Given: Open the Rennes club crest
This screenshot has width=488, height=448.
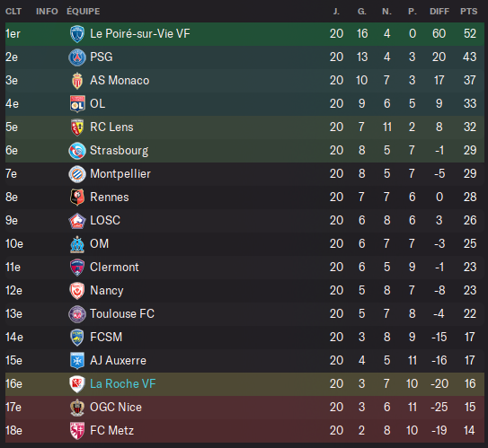Looking at the screenshot, I should tap(77, 198).
